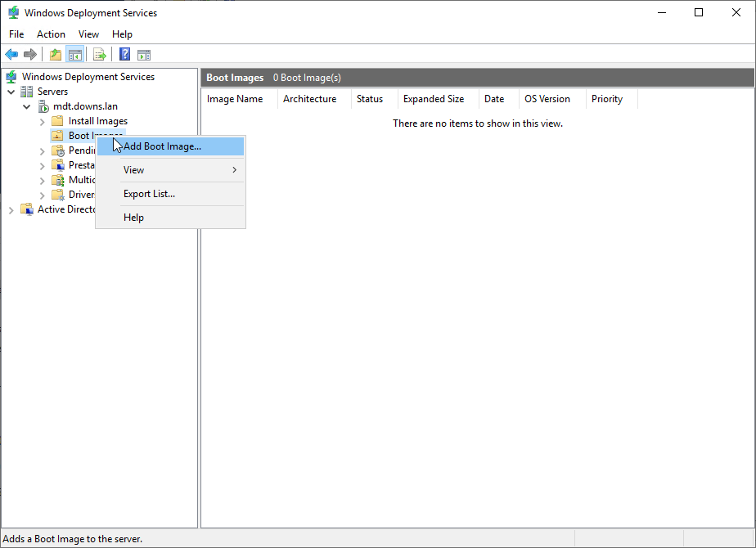The width and height of the screenshot is (756, 548).
Task: Click the mdt.downs.lan server icon
Action: [x=43, y=106]
